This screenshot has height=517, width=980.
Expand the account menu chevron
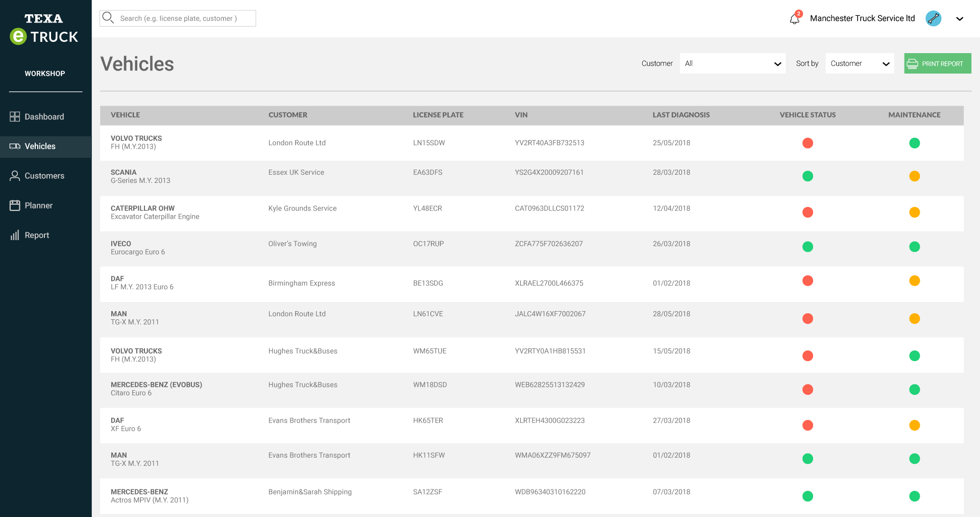(x=960, y=19)
